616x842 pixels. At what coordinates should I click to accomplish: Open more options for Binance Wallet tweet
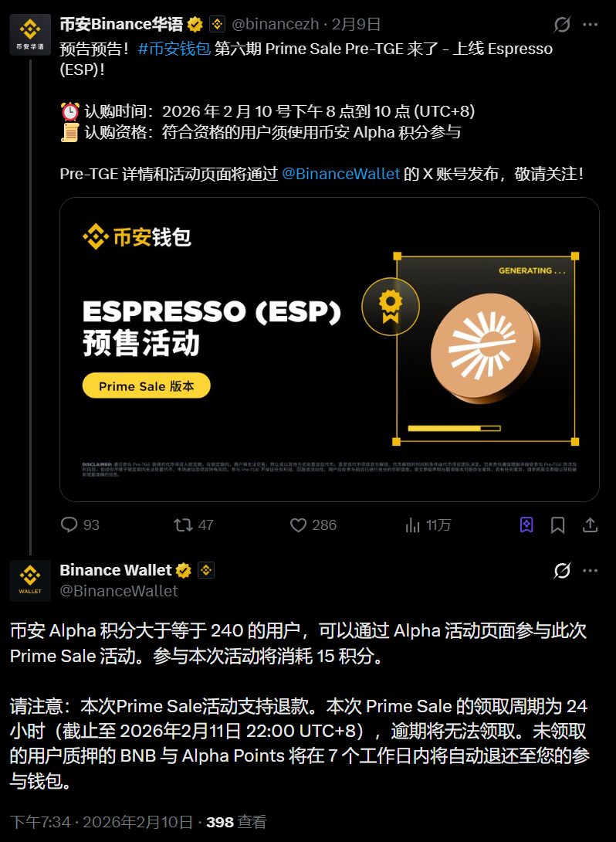click(591, 570)
